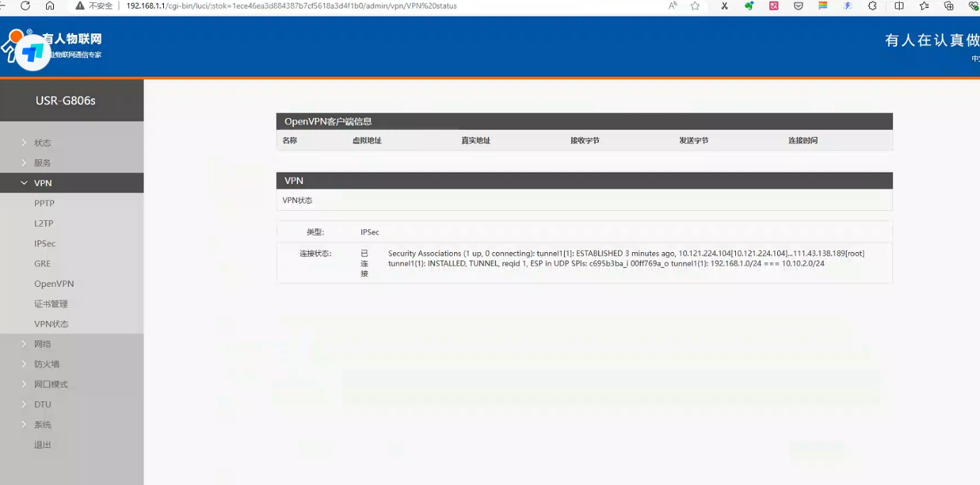980x485 pixels.
Task: Add page to favorites with star icon
Action: tap(695, 6)
